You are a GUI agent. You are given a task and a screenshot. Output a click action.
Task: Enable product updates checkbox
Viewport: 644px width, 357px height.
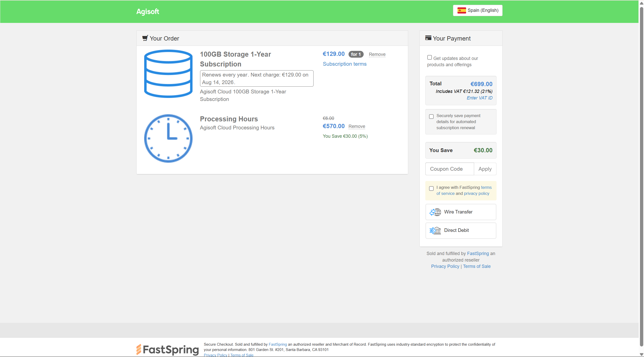point(429,57)
